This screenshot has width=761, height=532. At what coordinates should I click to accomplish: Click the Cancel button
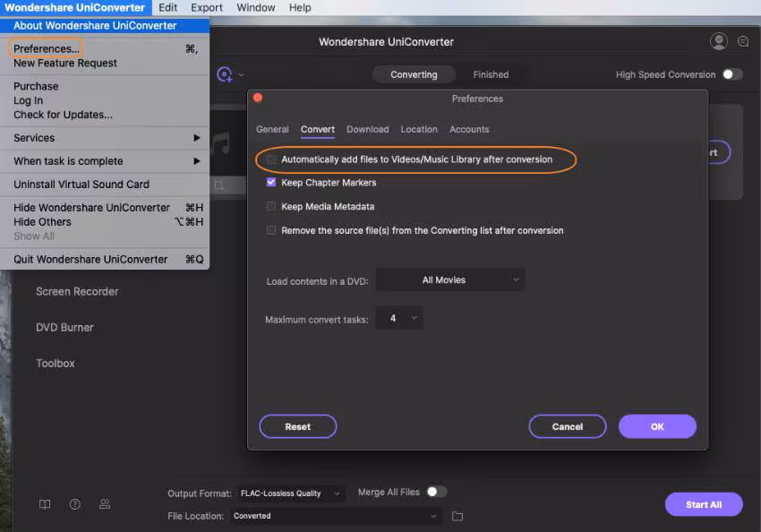[568, 426]
